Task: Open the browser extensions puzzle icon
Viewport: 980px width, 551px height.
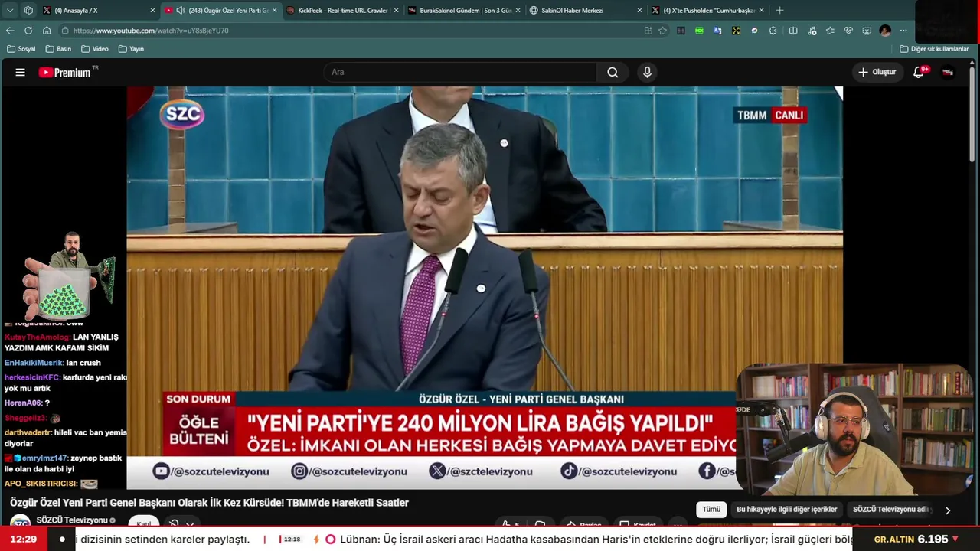Action: (773, 31)
